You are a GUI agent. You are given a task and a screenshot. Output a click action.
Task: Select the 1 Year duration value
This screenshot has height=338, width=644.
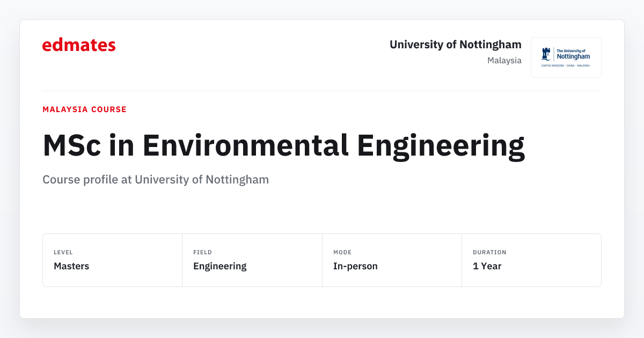coord(487,266)
